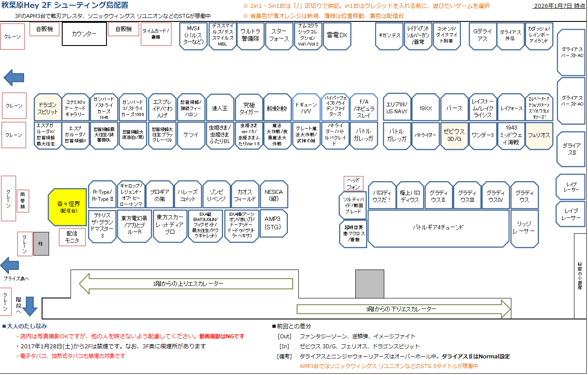Click the バトルギア4チューンド area
This screenshot has width=588, height=375.
[438, 228]
